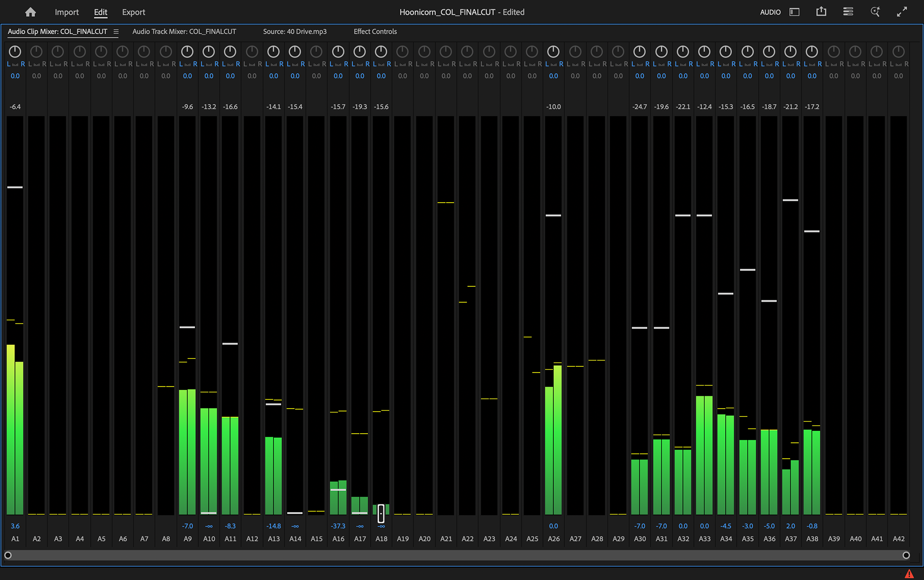Image resolution: width=924 pixels, height=580 pixels.
Task: Click the red warning triangle icon
Action: point(909,574)
